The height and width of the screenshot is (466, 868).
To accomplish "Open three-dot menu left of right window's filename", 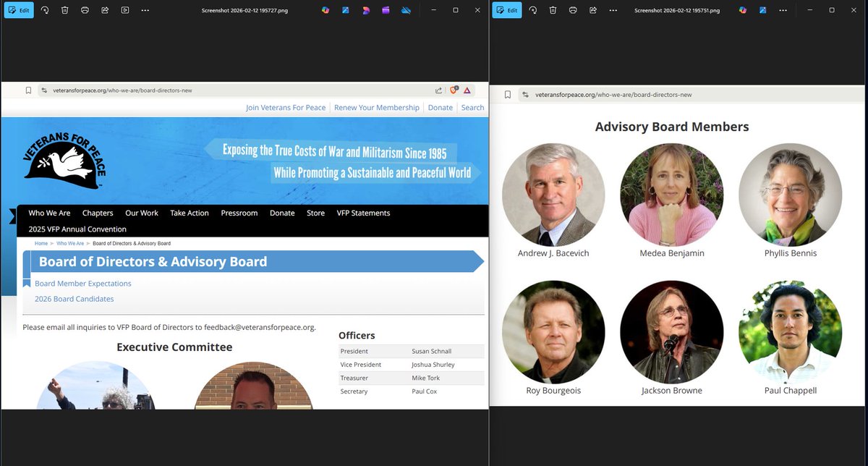I will [613, 10].
